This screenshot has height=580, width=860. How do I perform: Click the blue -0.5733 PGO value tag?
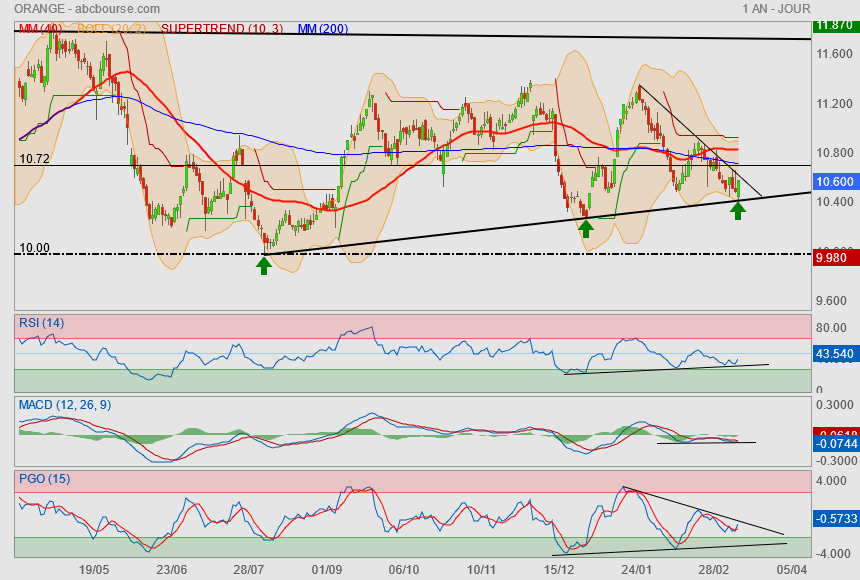coord(835,519)
